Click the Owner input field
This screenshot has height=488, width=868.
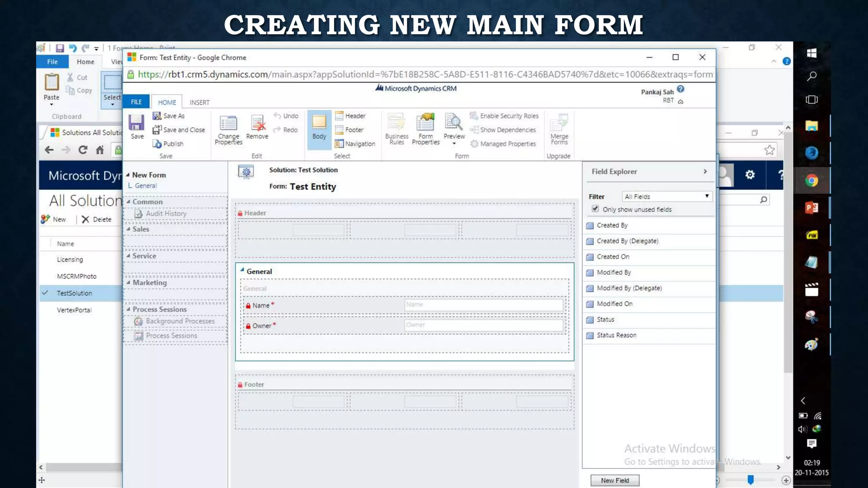tap(484, 325)
